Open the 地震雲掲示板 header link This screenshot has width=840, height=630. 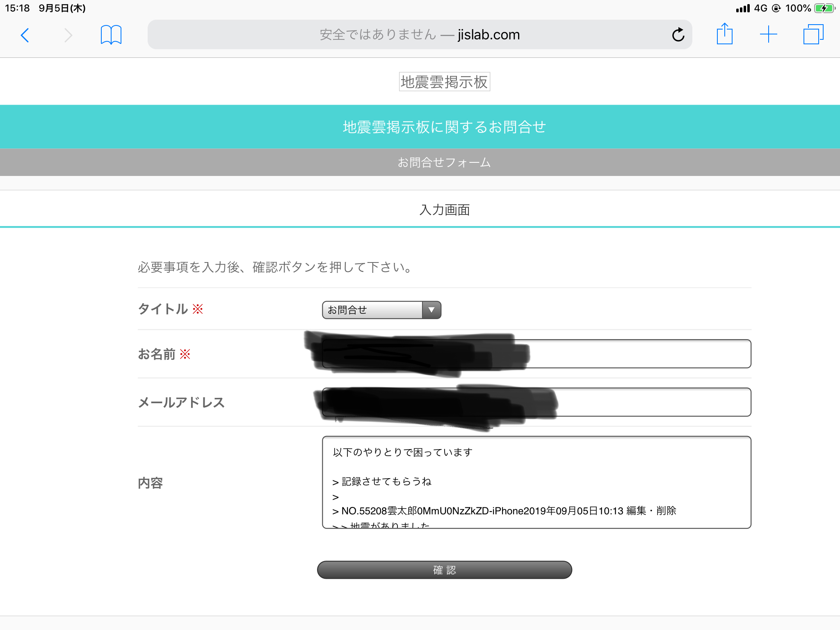444,82
